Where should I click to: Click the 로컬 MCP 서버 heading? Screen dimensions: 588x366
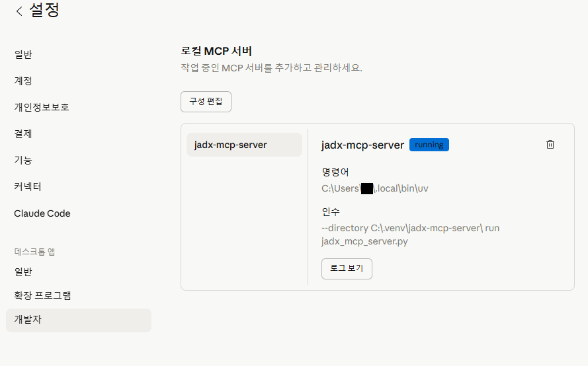tap(216, 51)
